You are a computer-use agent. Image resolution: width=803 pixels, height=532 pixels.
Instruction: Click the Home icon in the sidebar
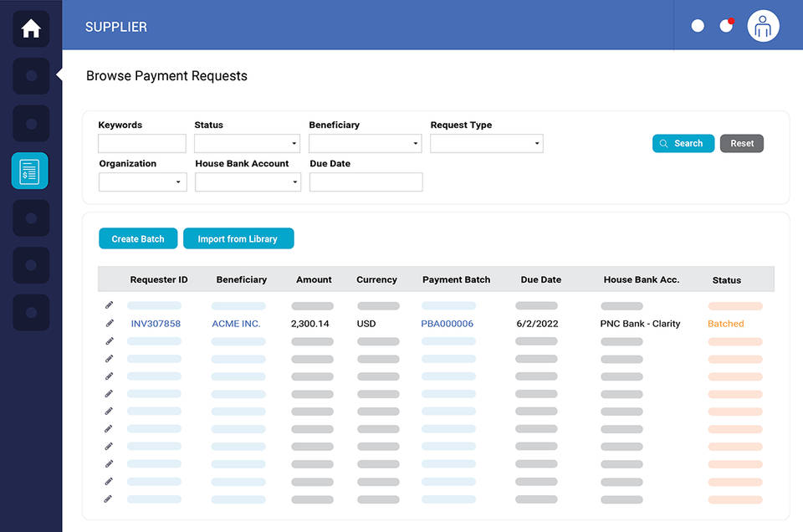point(30,28)
